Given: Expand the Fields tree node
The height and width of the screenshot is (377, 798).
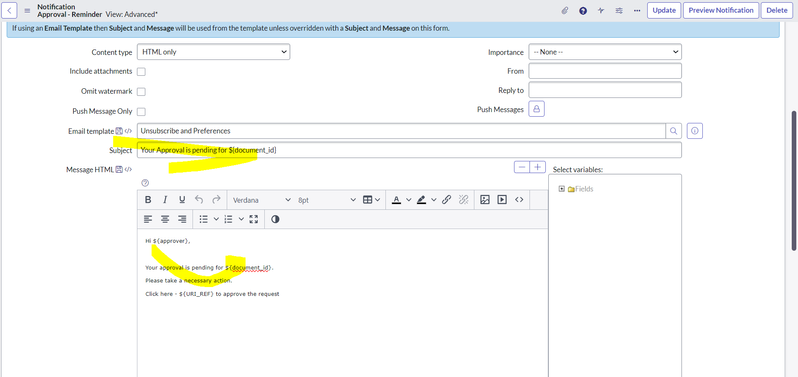Looking at the screenshot, I should 561,189.
